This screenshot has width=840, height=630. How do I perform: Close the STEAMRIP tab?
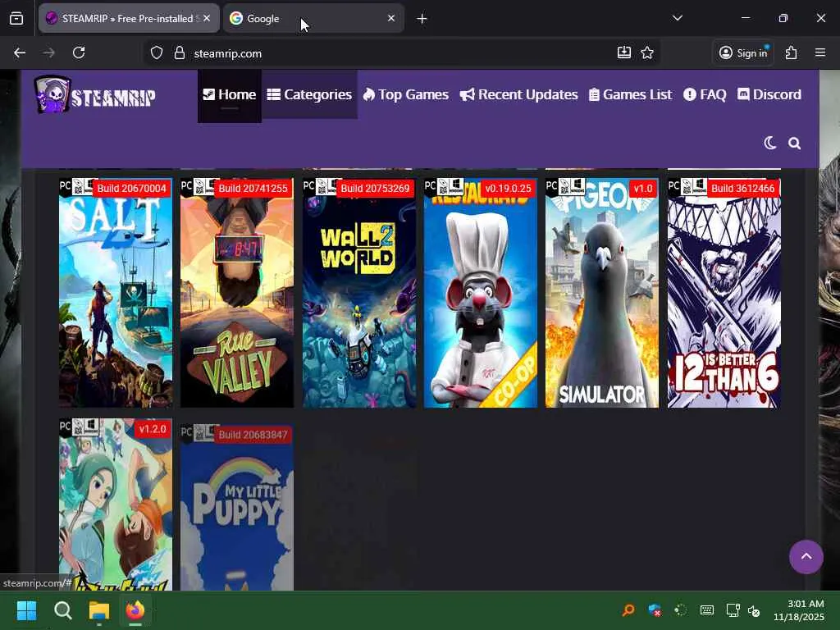tap(207, 18)
